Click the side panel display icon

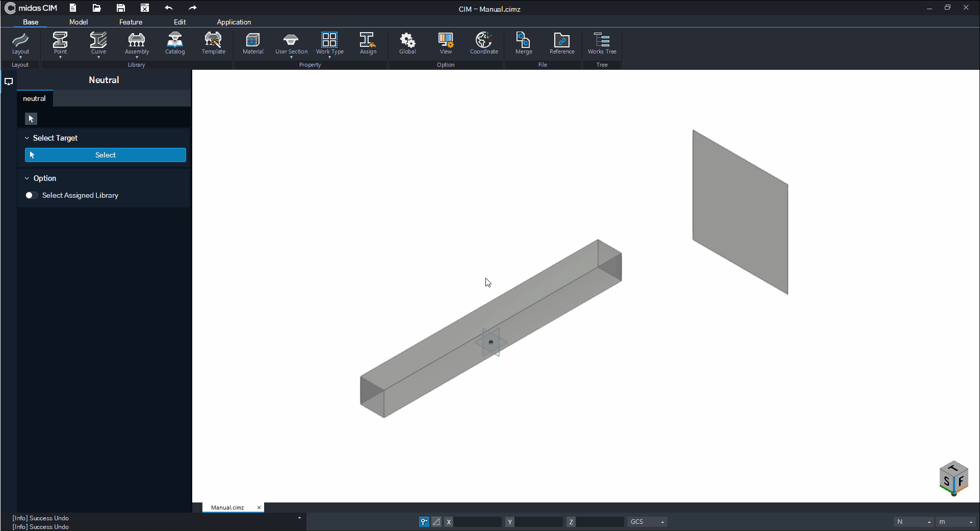9,82
